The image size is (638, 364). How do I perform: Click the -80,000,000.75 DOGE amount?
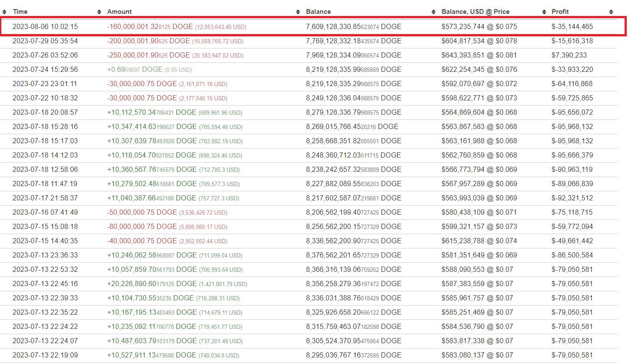point(142,227)
